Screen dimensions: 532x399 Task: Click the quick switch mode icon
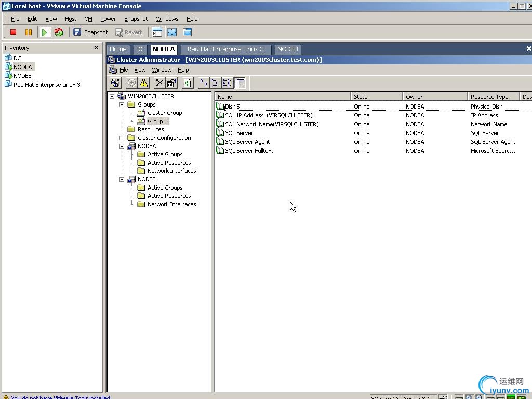(187, 32)
